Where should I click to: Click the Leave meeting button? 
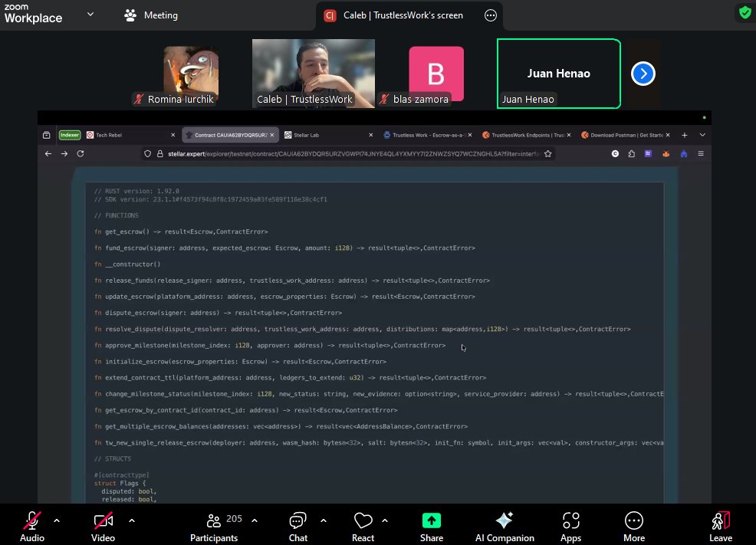point(720,526)
